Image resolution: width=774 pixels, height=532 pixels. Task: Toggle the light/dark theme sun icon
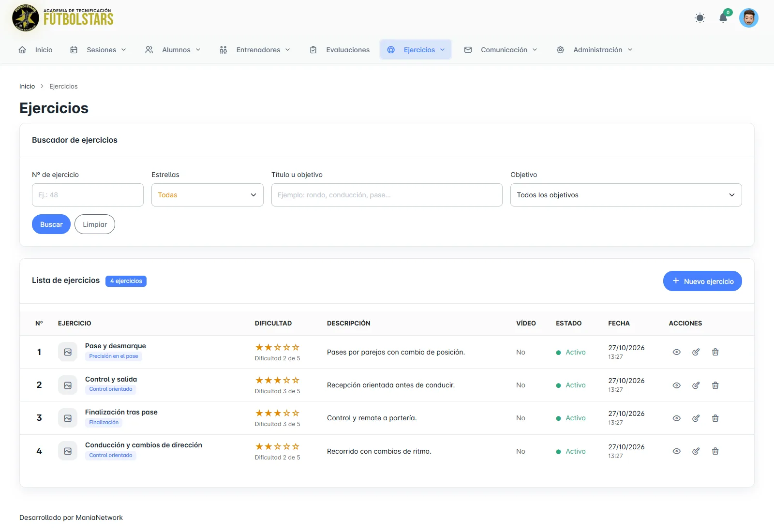pyautogui.click(x=700, y=18)
